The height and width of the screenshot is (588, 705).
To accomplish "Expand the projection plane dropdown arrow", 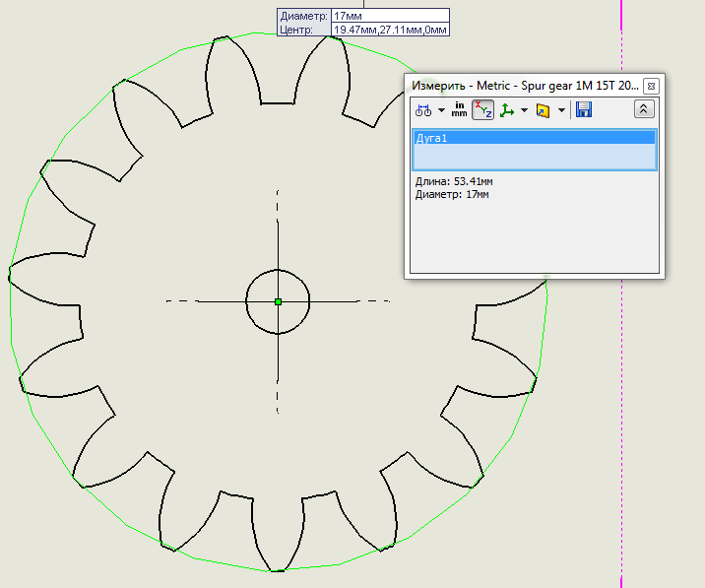I will [x=560, y=110].
